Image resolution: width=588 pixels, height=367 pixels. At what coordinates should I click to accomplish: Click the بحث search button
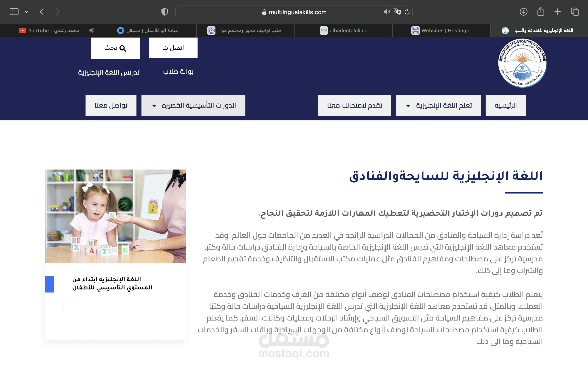click(x=115, y=48)
